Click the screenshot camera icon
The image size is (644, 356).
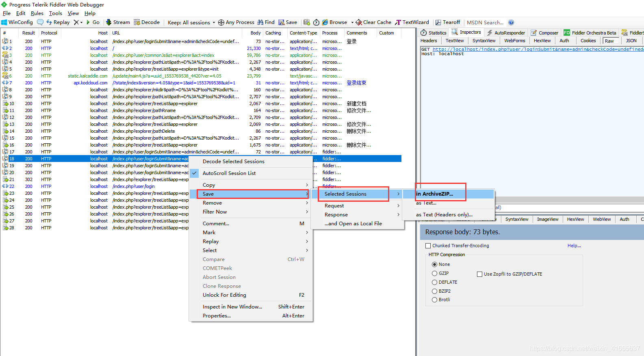(307, 22)
